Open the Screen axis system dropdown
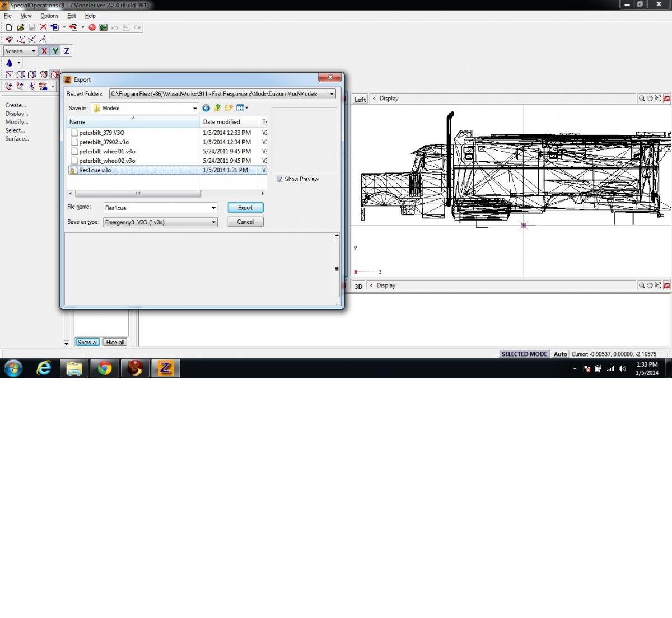This screenshot has width=672, height=618. coord(33,51)
